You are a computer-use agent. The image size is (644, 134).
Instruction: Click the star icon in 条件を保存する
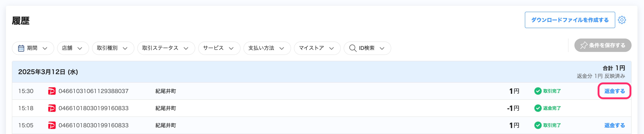[584, 45]
